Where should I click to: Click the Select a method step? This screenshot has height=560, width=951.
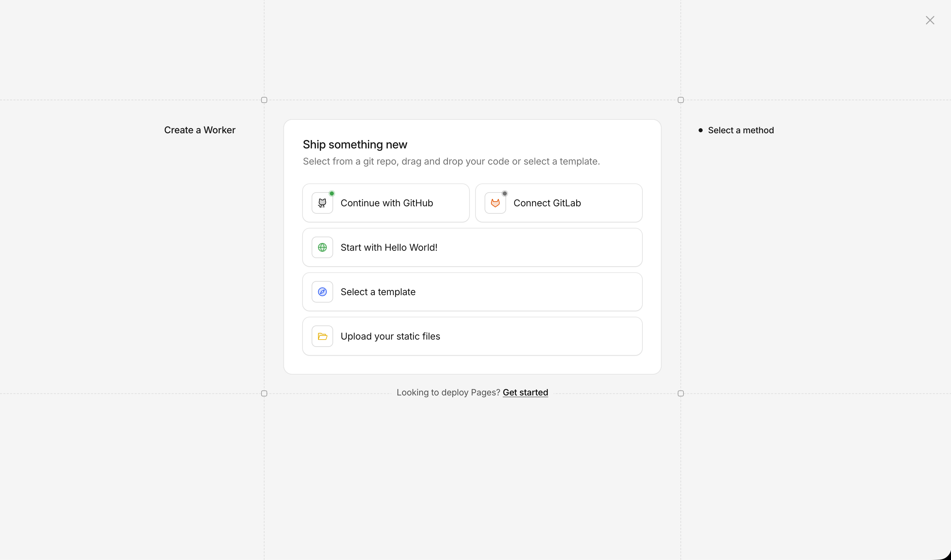click(x=740, y=130)
